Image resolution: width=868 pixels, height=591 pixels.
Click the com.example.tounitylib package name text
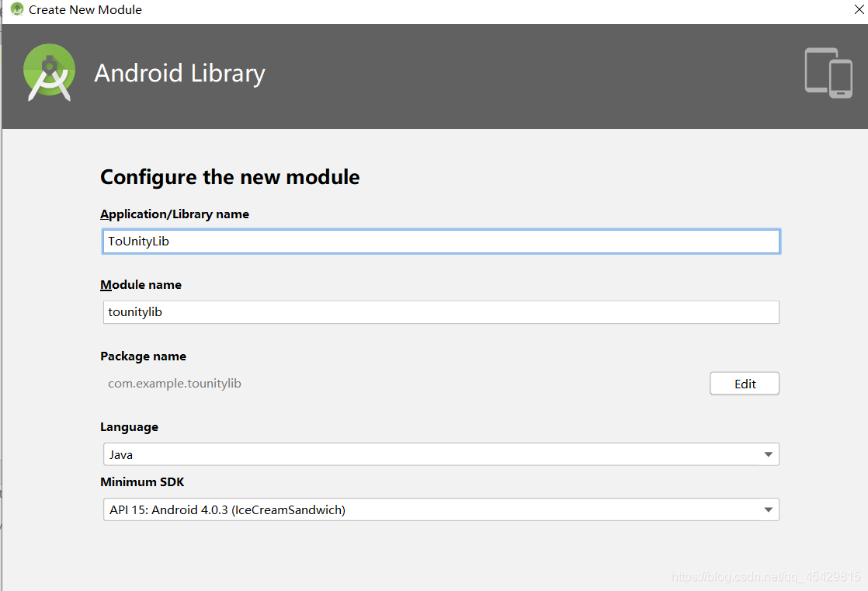pos(175,384)
